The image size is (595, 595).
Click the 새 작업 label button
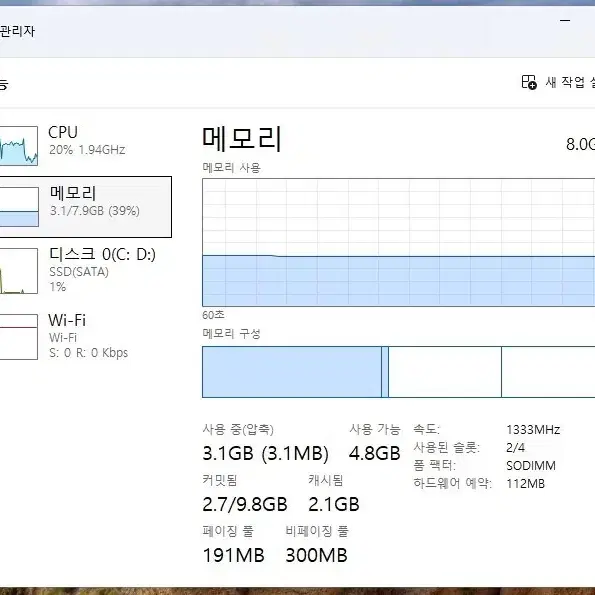click(570, 82)
